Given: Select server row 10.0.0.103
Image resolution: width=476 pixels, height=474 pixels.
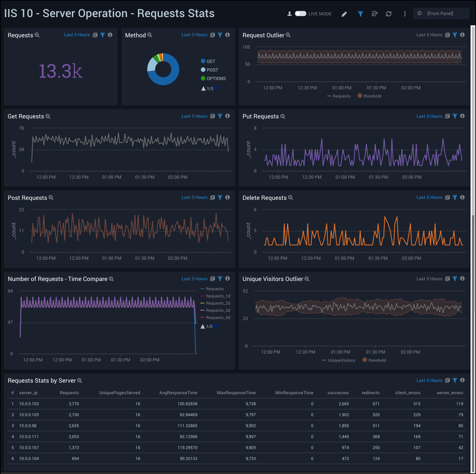Looking at the screenshot, I should click(x=237, y=404).
